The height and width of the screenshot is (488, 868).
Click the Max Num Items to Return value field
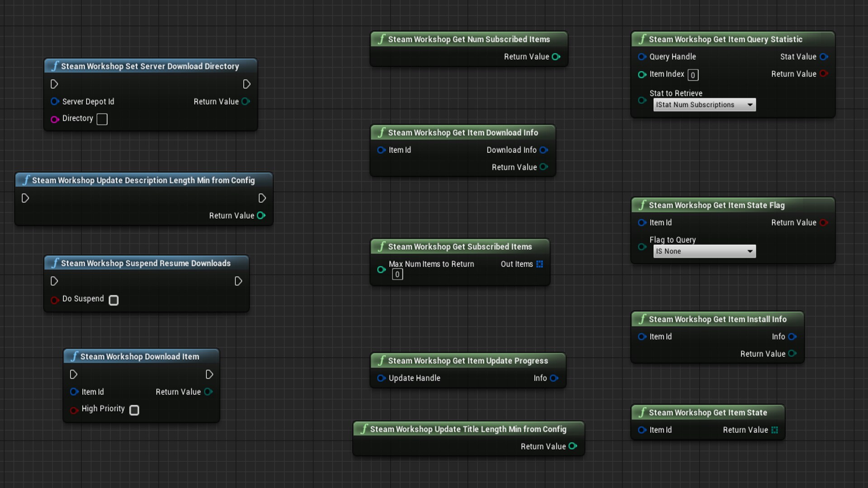coord(396,274)
